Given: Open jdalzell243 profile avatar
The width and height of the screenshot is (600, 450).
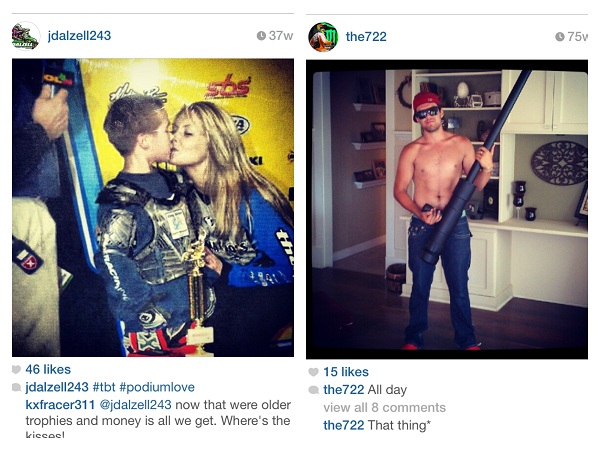Looking at the screenshot, I should click(x=26, y=36).
